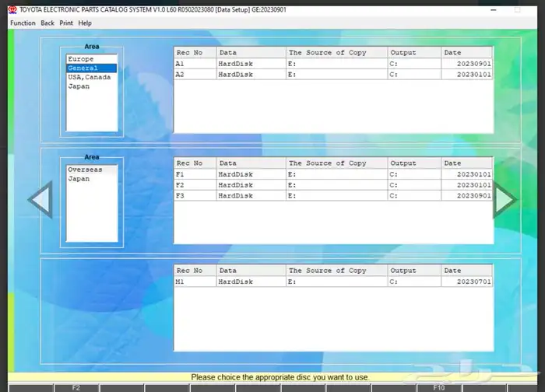The image size is (545, 392).
Task: Open the Print menu
Action: pos(66,23)
